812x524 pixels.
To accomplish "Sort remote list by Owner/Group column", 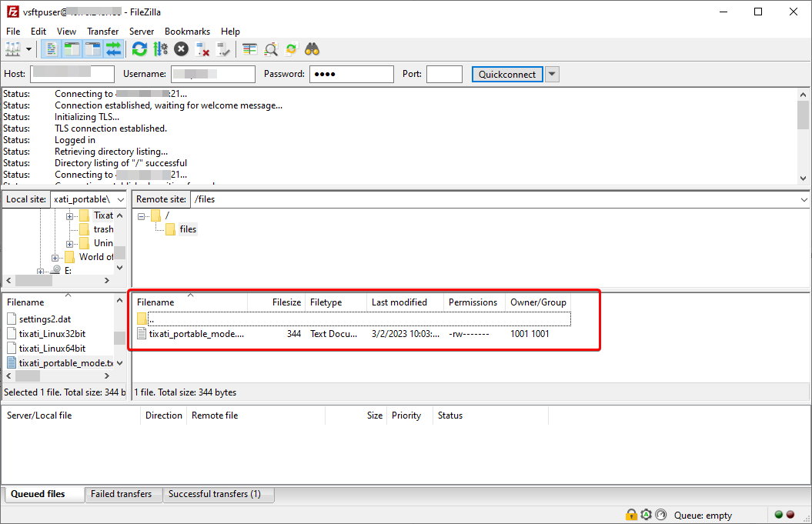I will click(x=538, y=302).
